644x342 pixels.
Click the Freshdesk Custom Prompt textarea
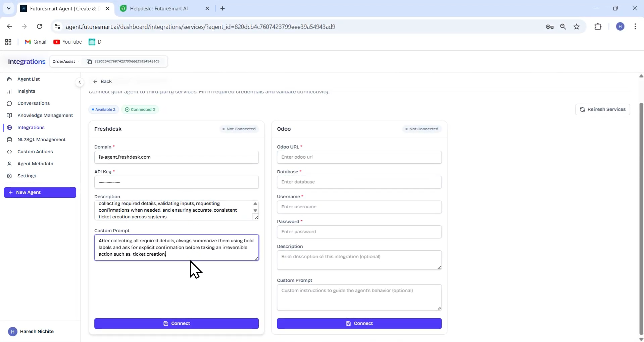click(x=177, y=248)
